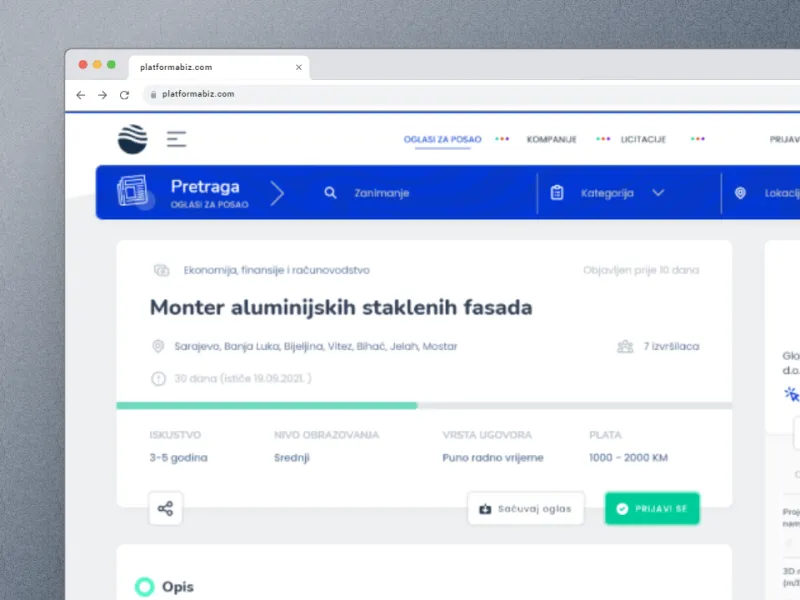Image resolution: width=800 pixels, height=600 pixels.
Task: Click the clock icon next to 30 dana
Action: coord(158,379)
